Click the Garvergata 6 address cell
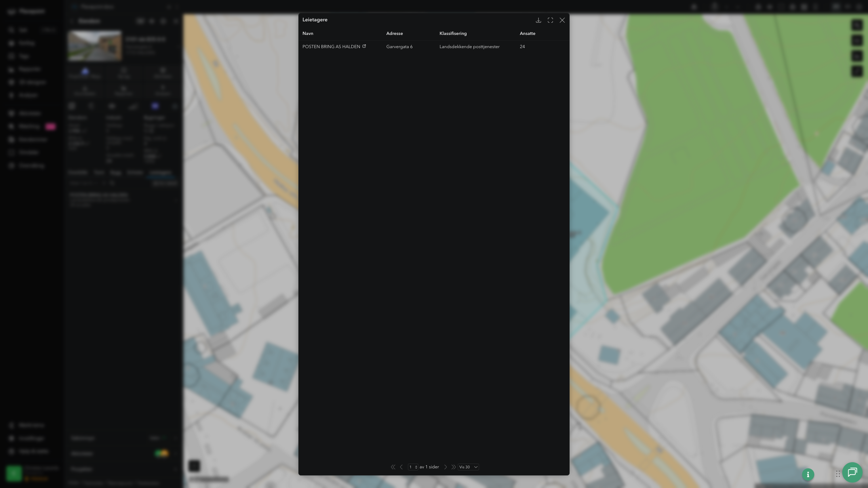 pyautogui.click(x=399, y=47)
